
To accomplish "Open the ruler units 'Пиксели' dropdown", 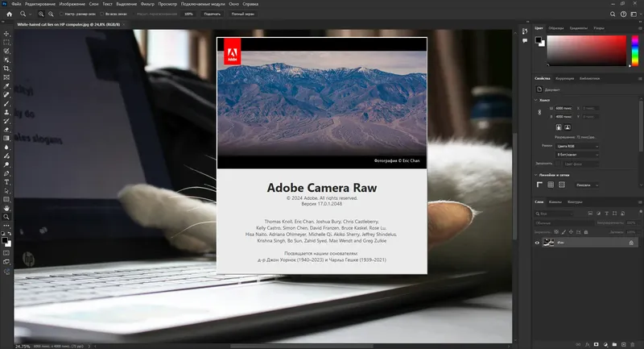I will 587,185.
